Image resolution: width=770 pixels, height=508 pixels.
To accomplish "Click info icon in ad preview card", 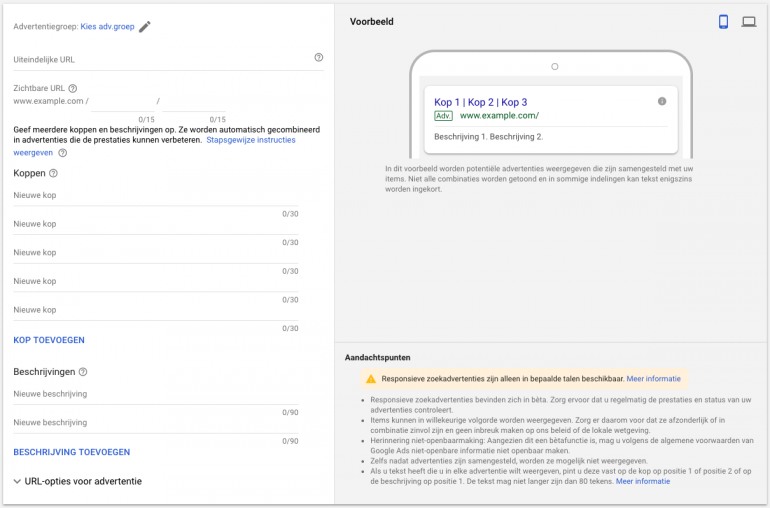I will point(662,102).
